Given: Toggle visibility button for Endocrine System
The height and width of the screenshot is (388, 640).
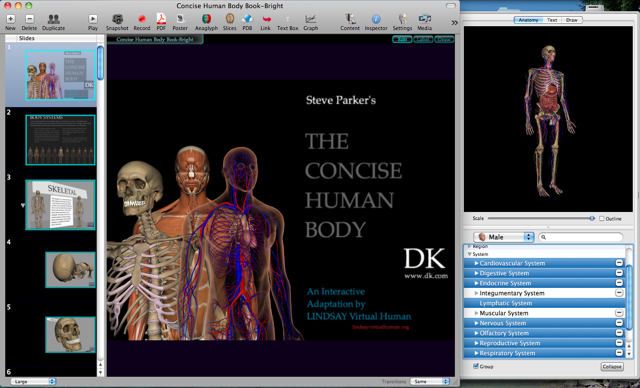Looking at the screenshot, I should click(619, 283).
